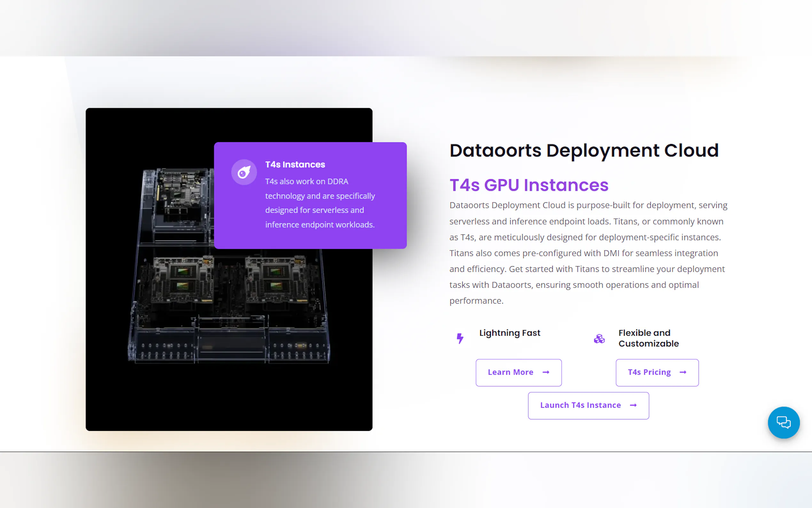Screen dimensions: 812x508
Task: Click the comet icon in purple card
Action: coord(244,172)
